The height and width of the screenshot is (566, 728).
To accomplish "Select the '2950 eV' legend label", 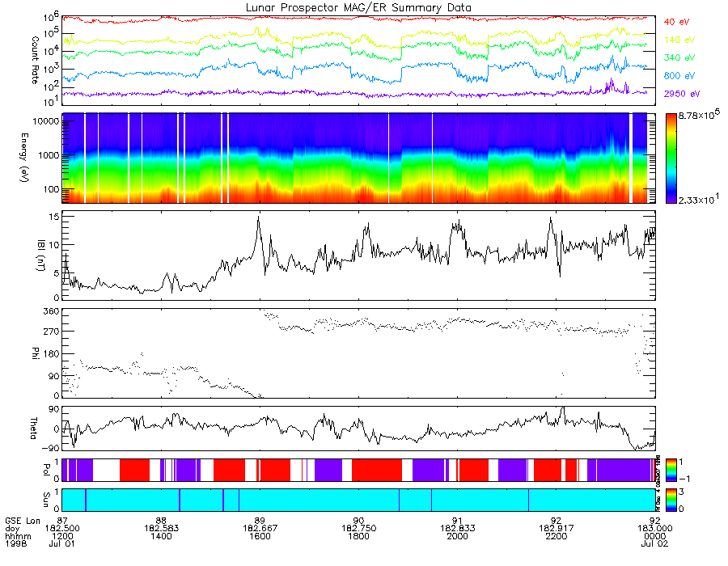I will click(x=682, y=94).
